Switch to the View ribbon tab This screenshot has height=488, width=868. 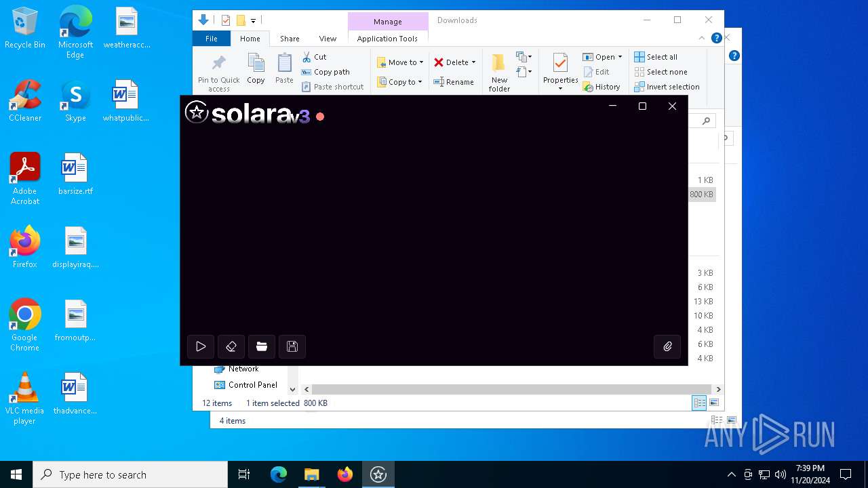[328, 39]
